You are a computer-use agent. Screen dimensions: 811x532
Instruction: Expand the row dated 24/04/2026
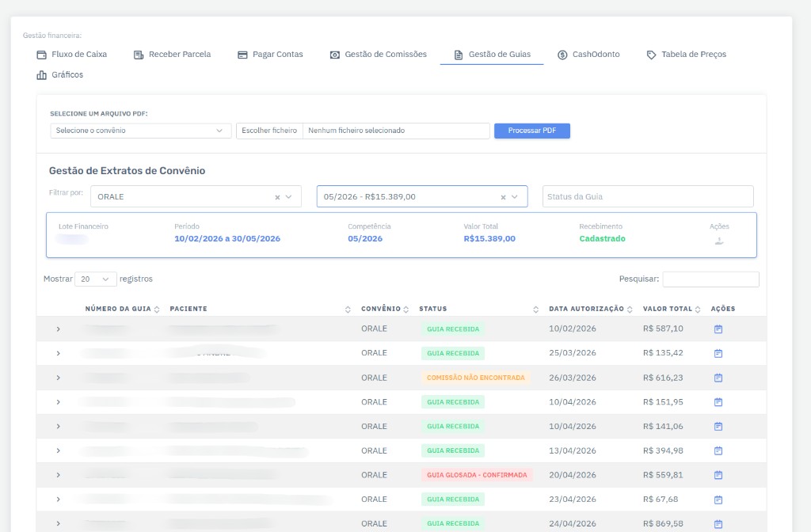[x=59, y=524]
